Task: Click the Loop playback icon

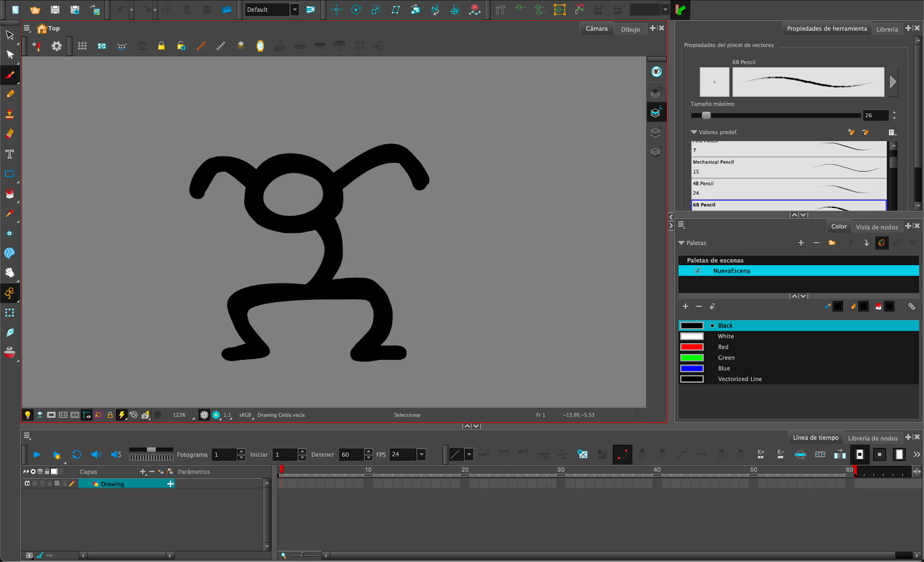Action: click(77, 455)
